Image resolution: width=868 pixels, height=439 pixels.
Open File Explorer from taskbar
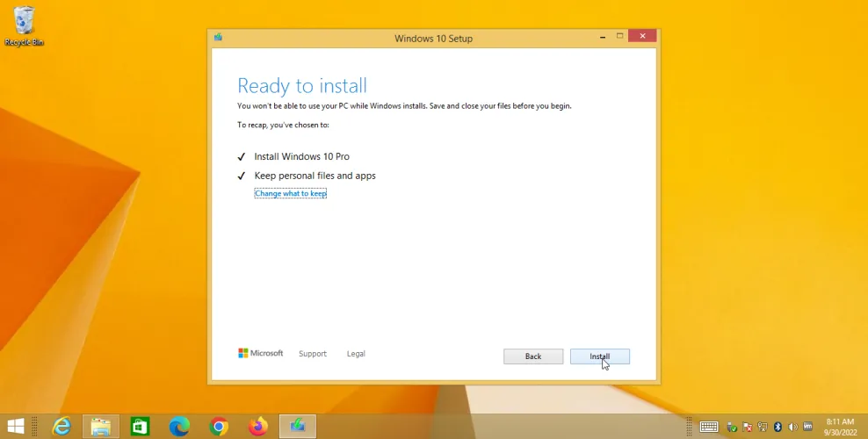click(101, 427)
